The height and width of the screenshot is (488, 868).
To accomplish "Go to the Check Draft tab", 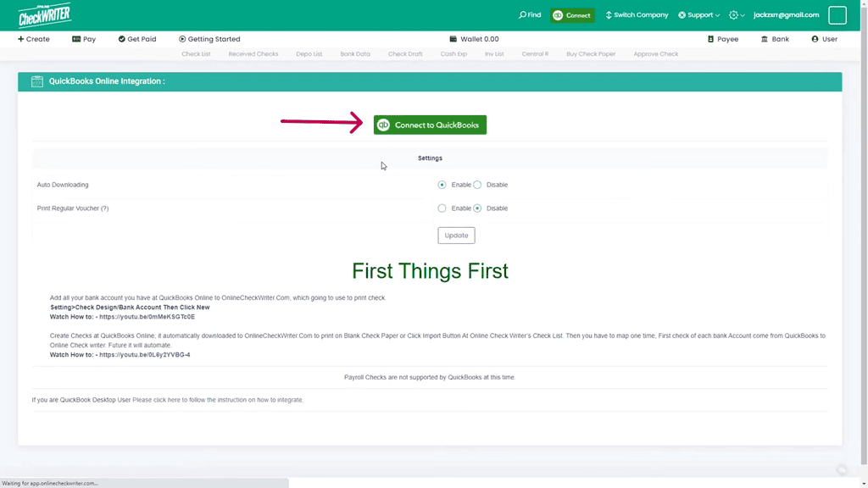I will click(x=405, y=53).
